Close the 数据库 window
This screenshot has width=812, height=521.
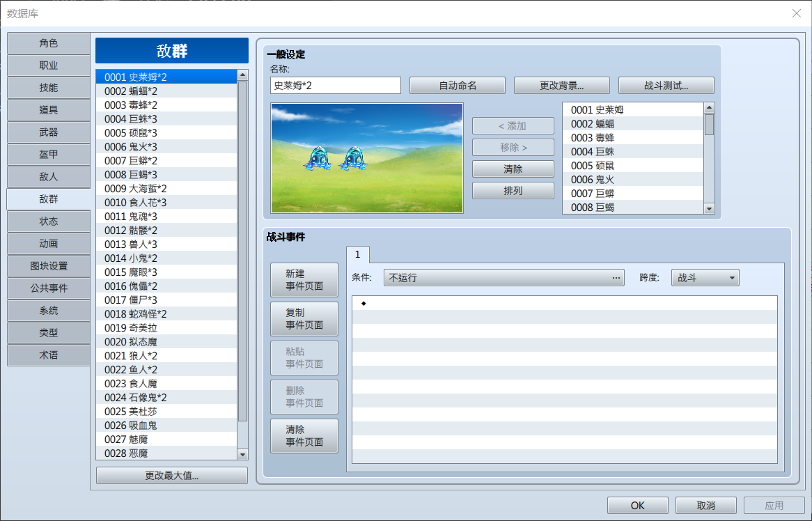click(797, 13)
